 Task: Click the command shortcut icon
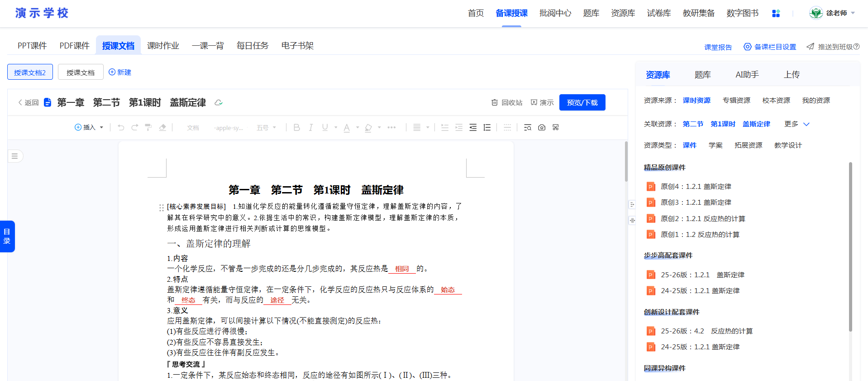556,127
